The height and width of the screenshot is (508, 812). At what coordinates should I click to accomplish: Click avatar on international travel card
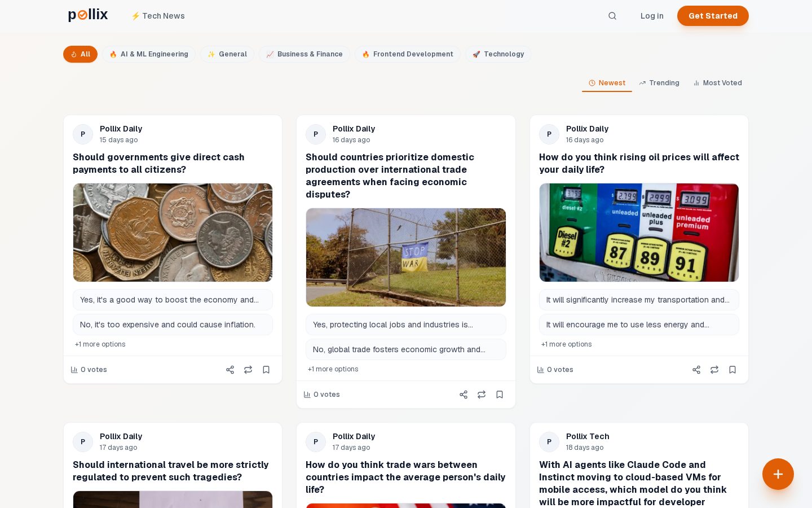(x=83, y=442)
